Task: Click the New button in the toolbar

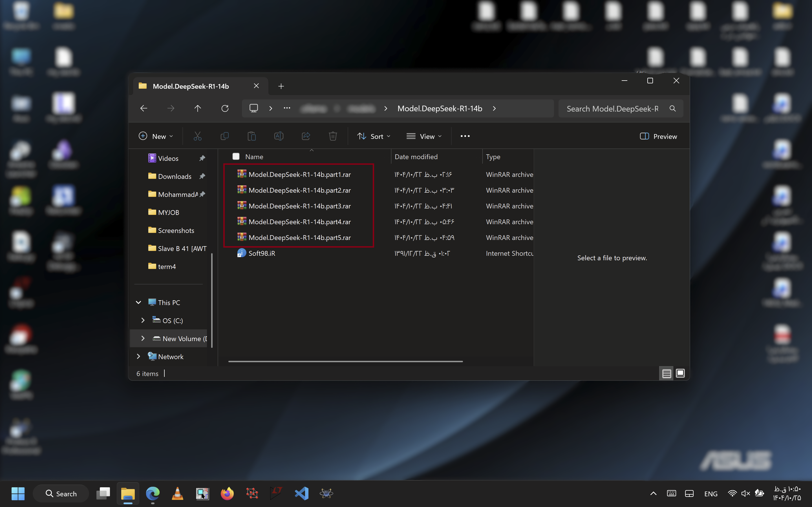Action: point(156,136)
